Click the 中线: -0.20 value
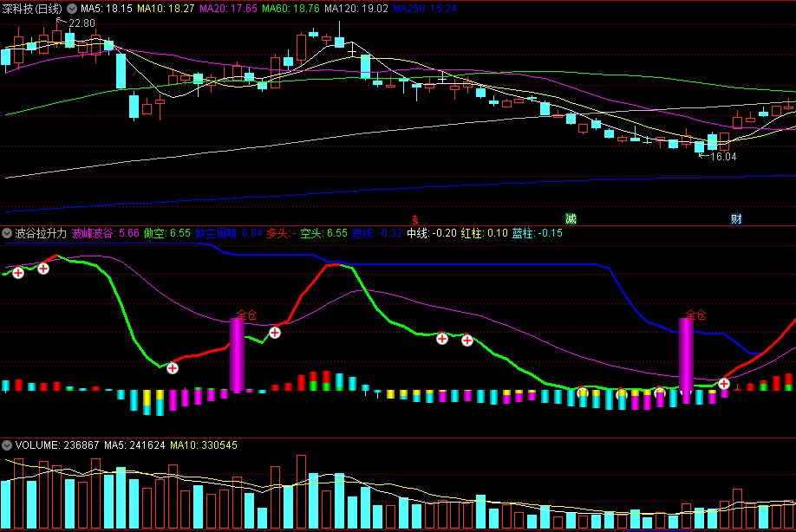 point(432,233)
